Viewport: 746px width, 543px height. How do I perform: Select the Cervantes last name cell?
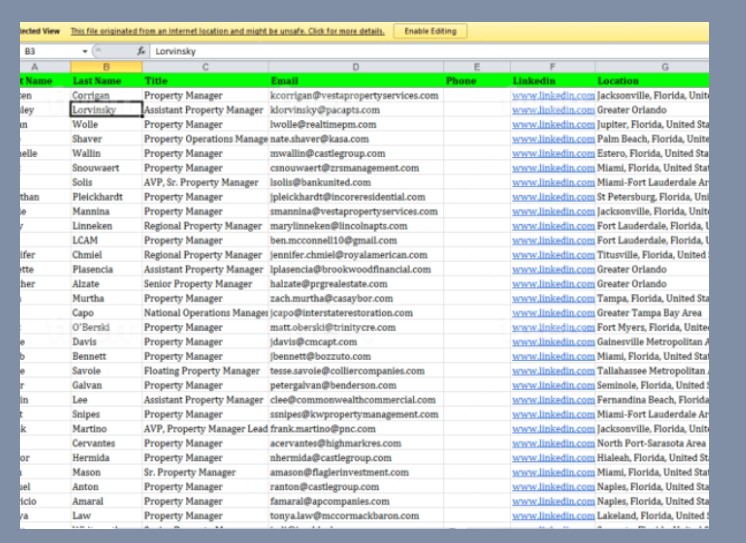pyautogui.click(x=106, y=444)
